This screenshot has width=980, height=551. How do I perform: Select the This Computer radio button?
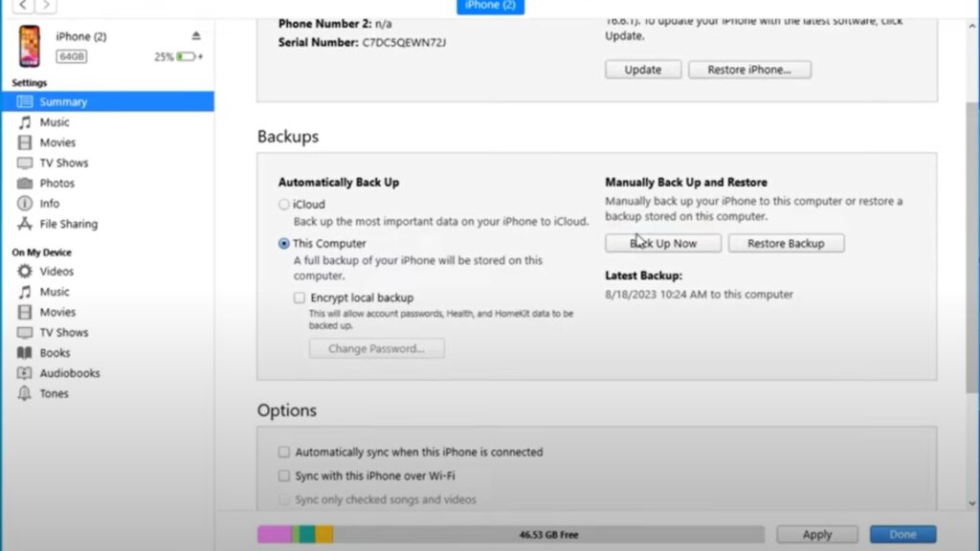click(x=284, y=244)
